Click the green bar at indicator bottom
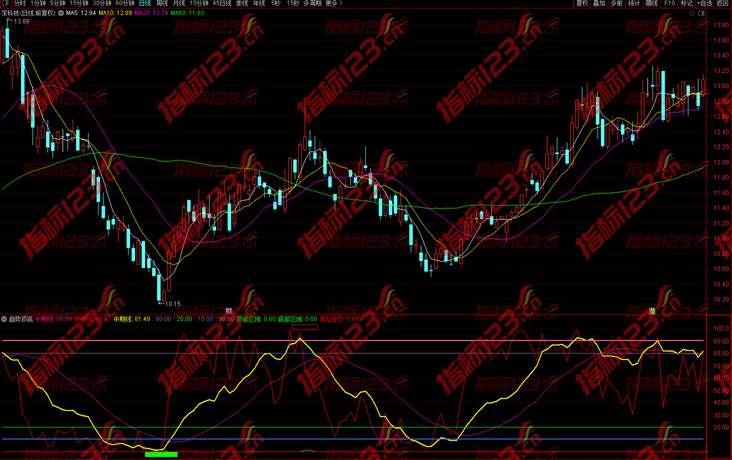Viewport: 732px width, 460px height. (161, 454)
